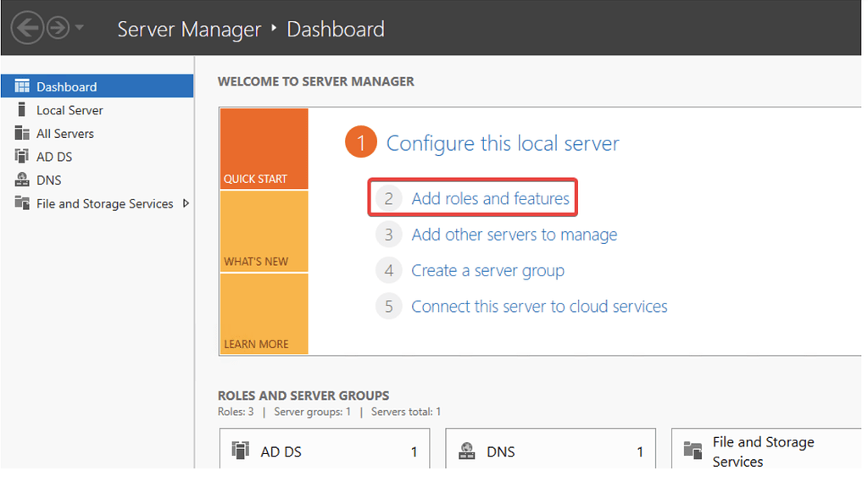This screenshot has width=868, height=482.
Task: Expand the File and Storage Services submenu arrow
Action: click(186, 203)
